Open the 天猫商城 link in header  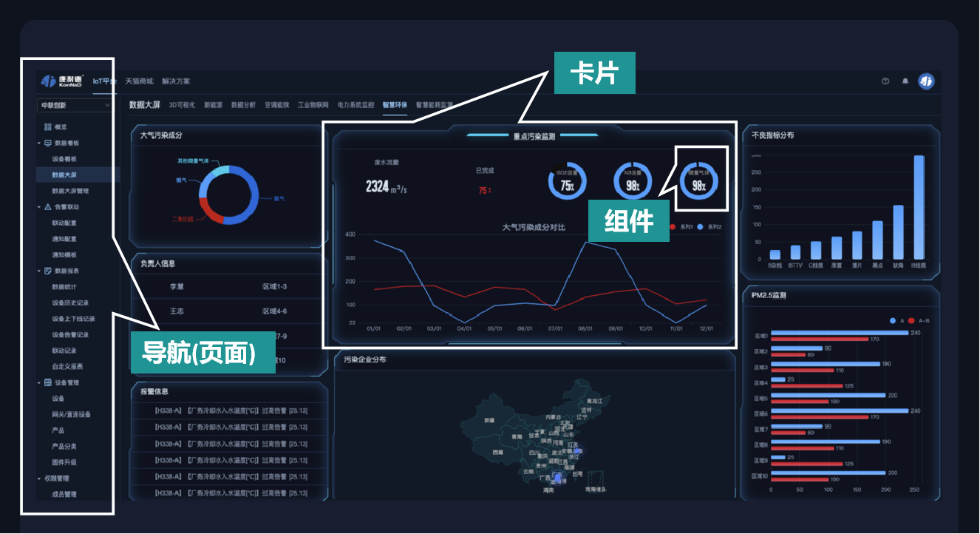(139, 81)
